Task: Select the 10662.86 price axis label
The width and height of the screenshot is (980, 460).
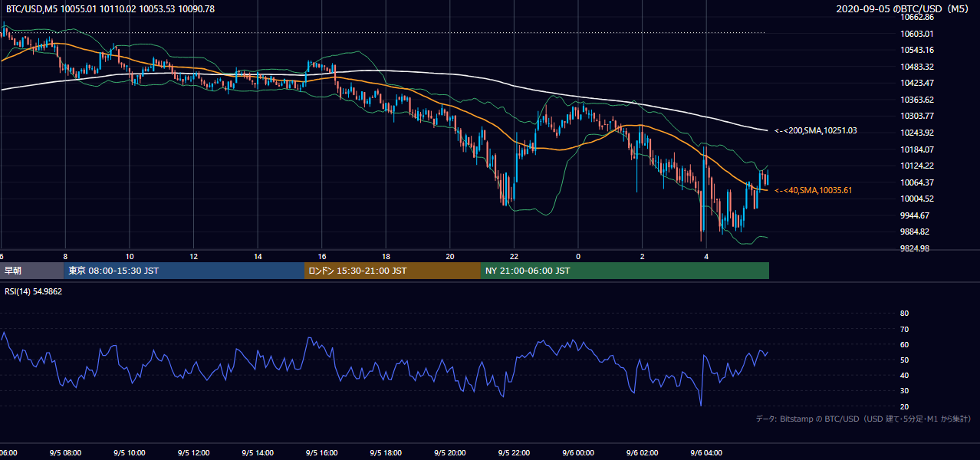Action: [x=918, y=17]
